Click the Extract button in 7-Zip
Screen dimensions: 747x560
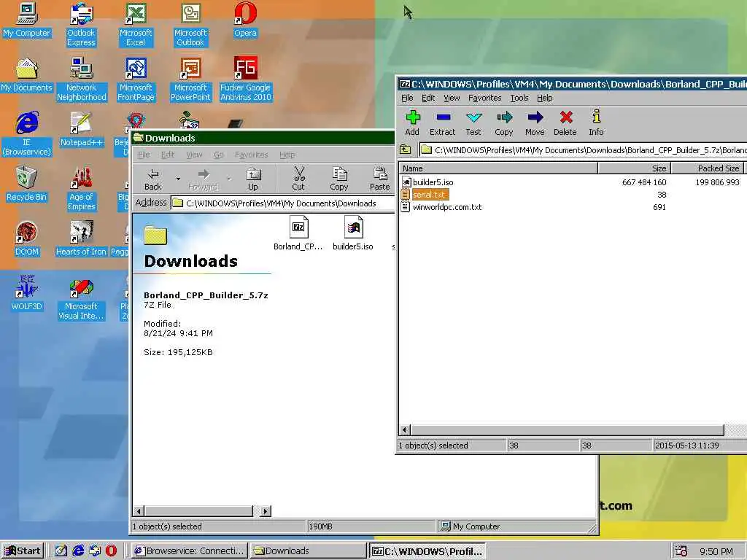pos(442,122)
